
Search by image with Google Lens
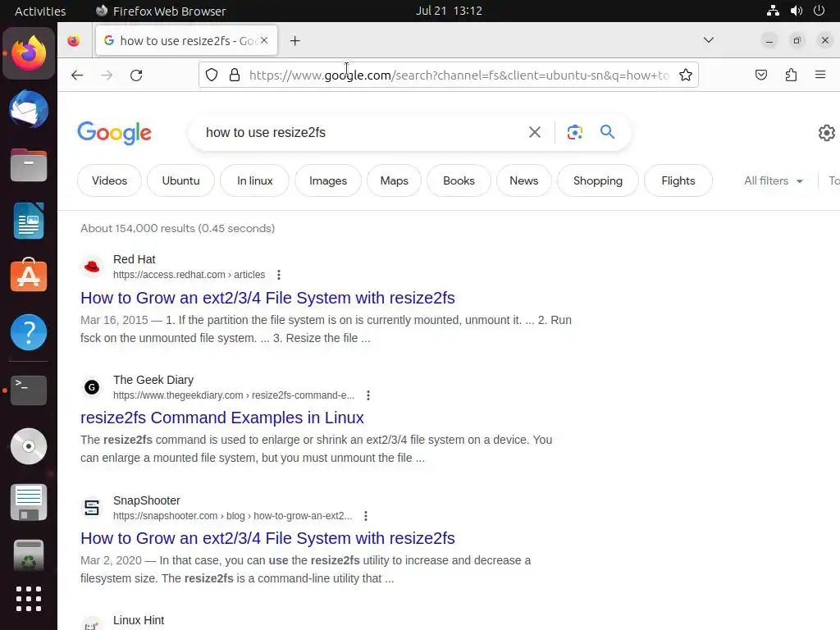tap(574, 132)
